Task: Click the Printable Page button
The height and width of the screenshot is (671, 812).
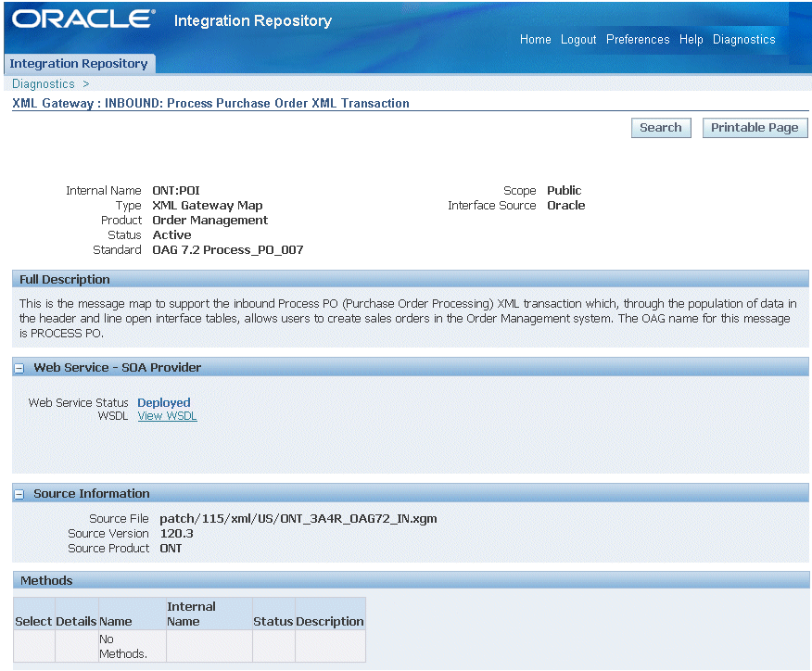Action: coord(755,128)
